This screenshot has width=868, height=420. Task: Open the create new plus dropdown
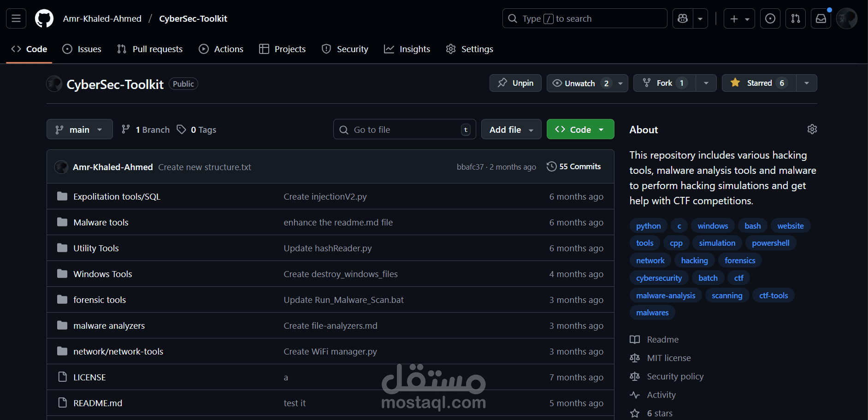739,18
